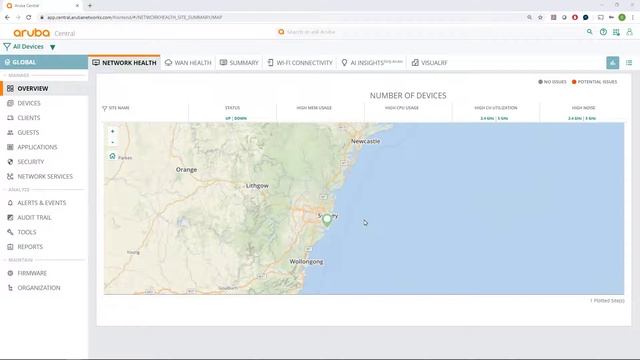
Task: Click the Chrome profile avatar icon
Action: coord(622,18)
